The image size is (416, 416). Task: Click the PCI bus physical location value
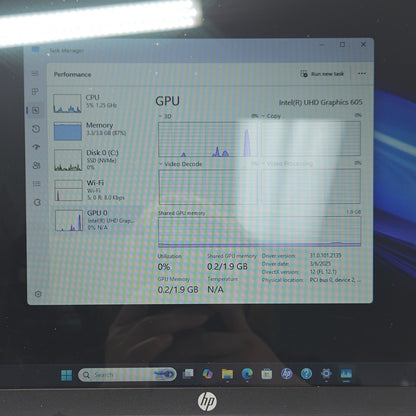[335, 280]
